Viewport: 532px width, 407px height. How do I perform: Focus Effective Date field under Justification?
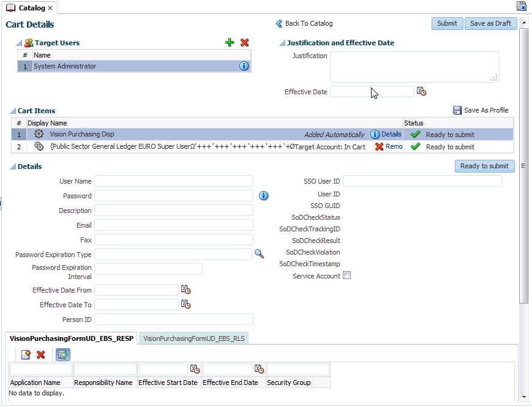point(372,92)
